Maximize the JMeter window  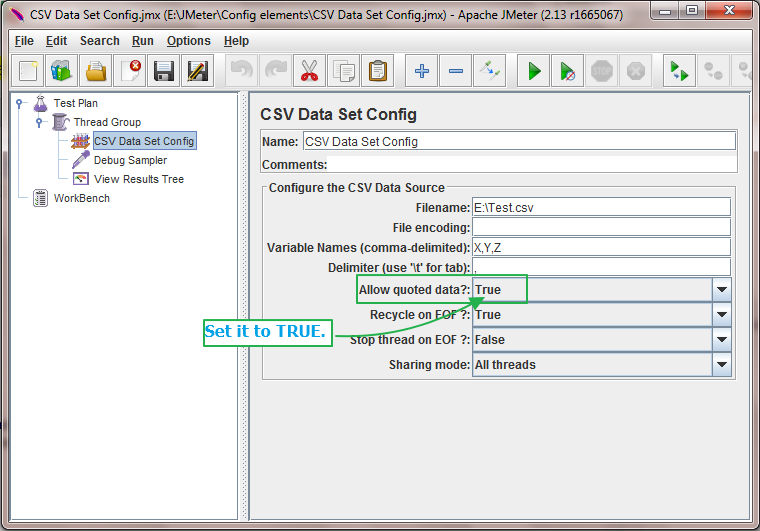pos(692,11)
